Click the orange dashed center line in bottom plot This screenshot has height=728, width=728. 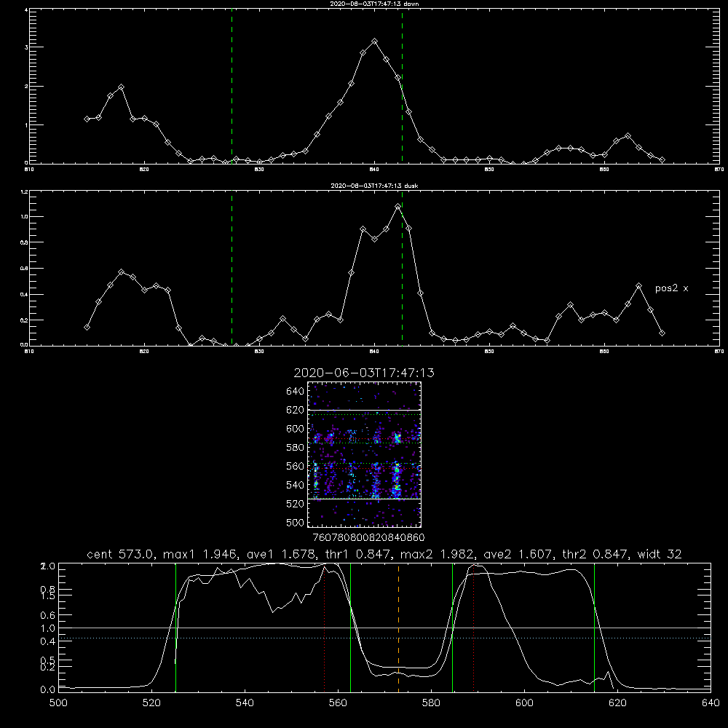click(x=398, y=628)
